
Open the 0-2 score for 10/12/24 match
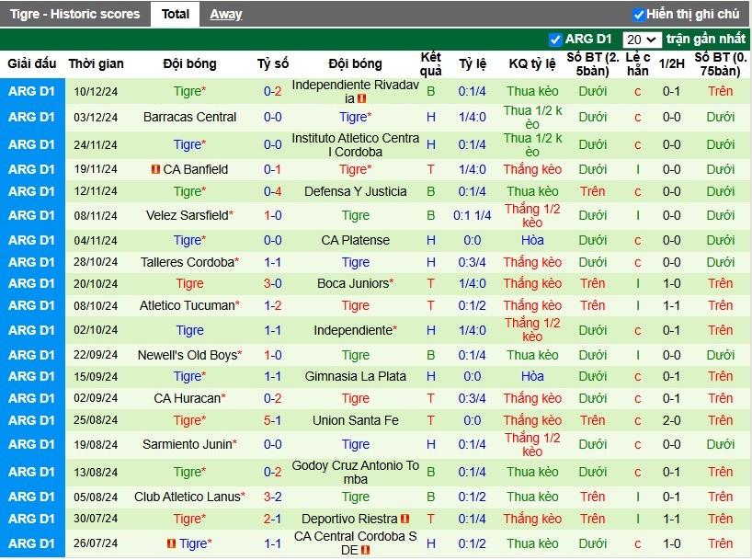click(272, 91)
